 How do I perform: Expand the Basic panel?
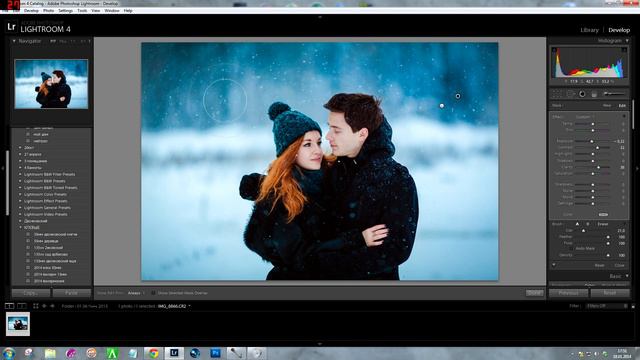click(627, 276)
